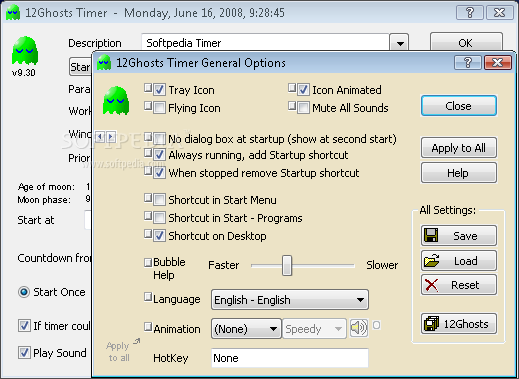Screen dimensions: 519x379
Task: Click the 'Faster' slider label
Action: click(223, 265)
